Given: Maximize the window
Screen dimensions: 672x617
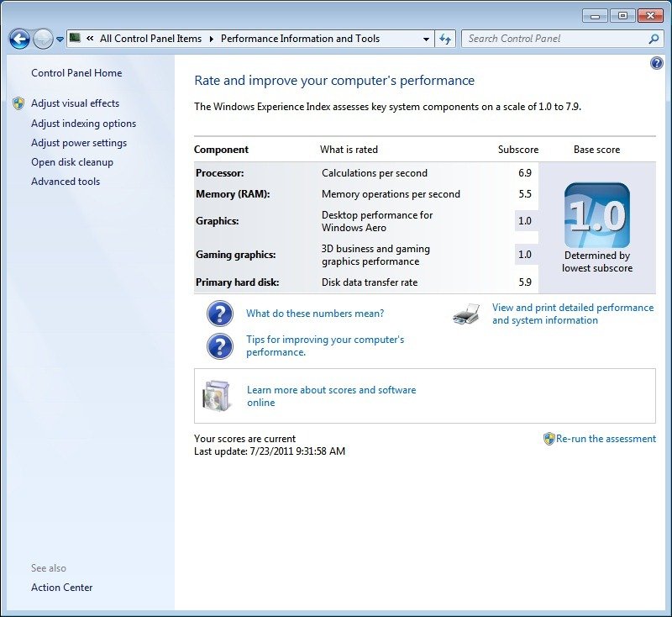Looking at the screenshot, I should (x=622, y=16).
